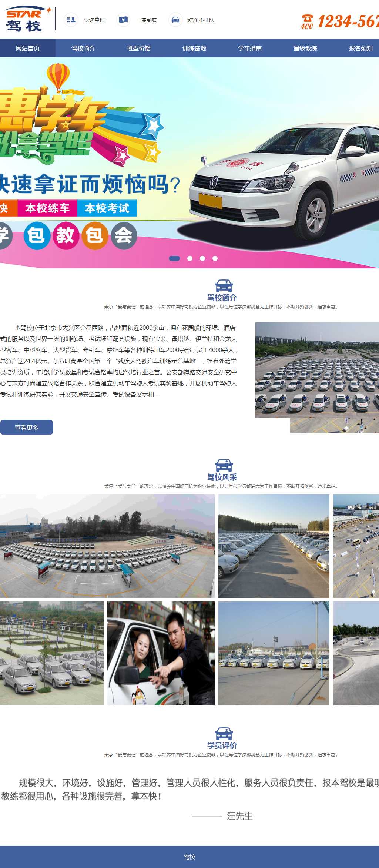Open the 驾校简介 navigation tab
This screenshot has width=379, height=868.
coord(83,48)
